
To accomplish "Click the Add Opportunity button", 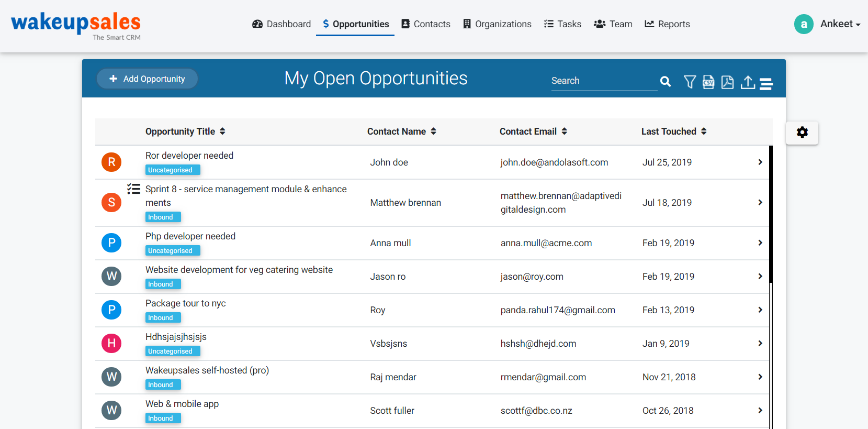I will (x=147, y=79).
